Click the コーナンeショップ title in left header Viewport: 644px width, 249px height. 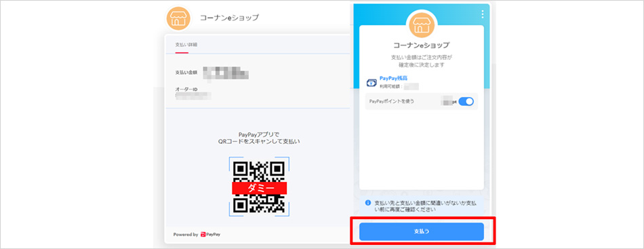[229, 18]
